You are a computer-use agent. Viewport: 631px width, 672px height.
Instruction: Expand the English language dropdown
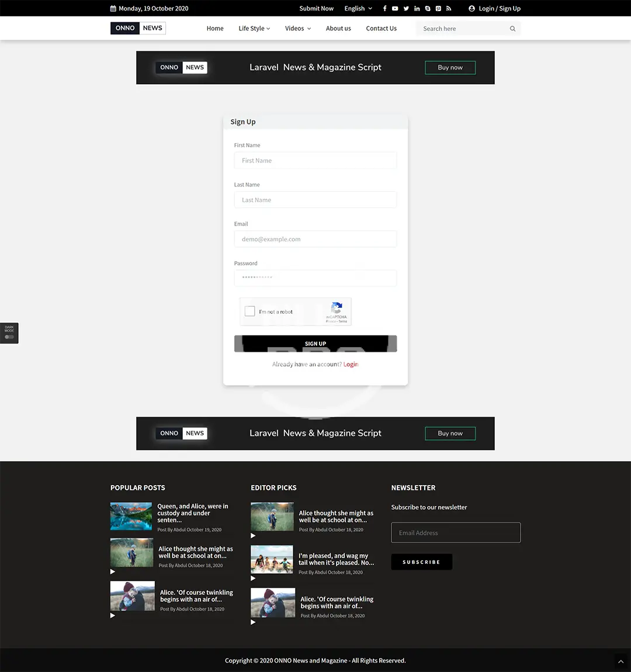pos(358,9)
